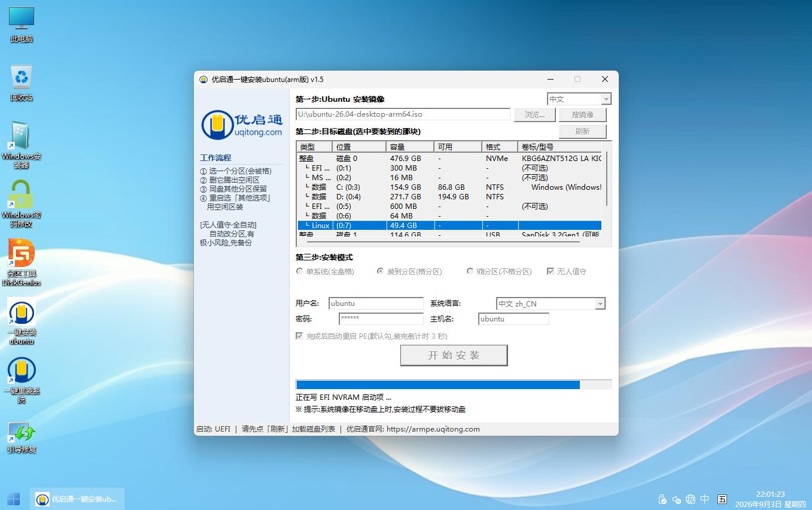Select the D: (0:4) partition row
Image resolution: width=812 pixels, height=510 pixels.
click(x=449, y=197)
